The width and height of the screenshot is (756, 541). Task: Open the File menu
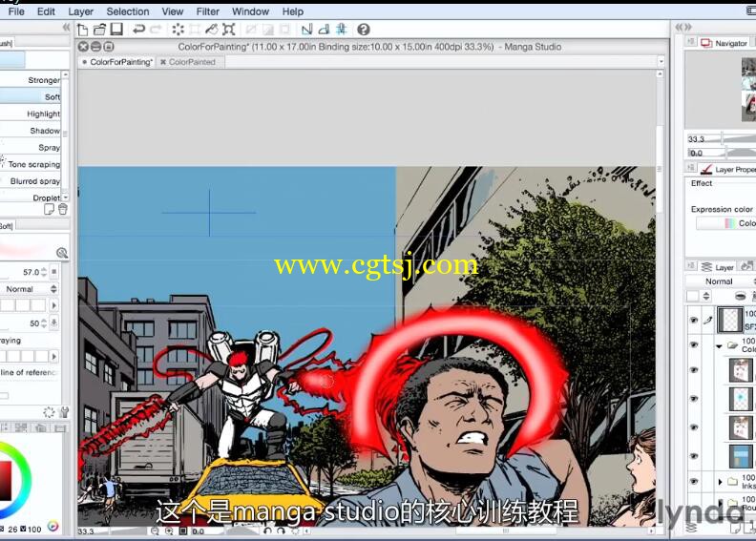tap(16, 11)
